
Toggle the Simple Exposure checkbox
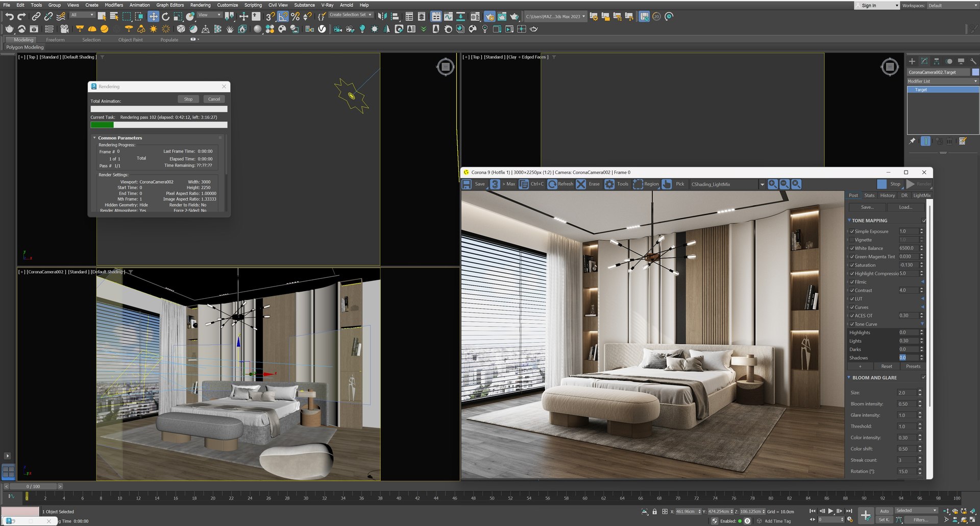pos(852,231)
